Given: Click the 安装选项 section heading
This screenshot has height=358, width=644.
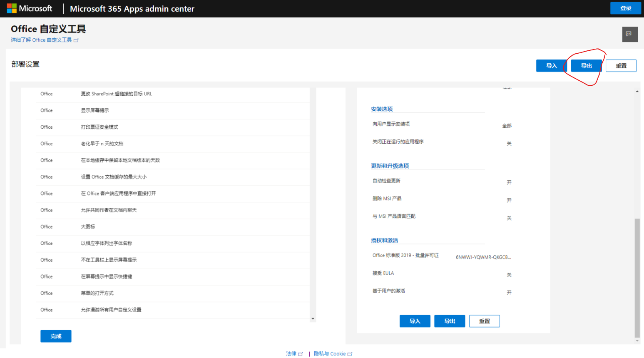Looking at the screenshot, I should click(382, 109).
